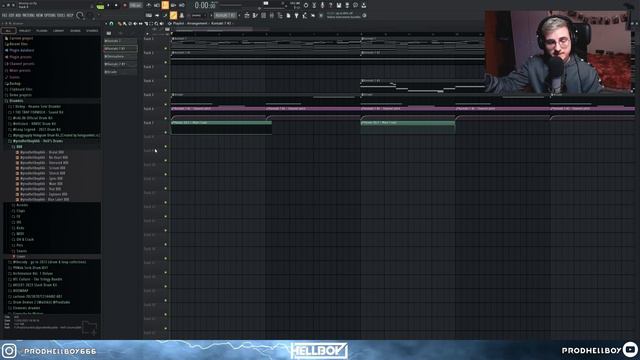This screenshot has height=360, width=640.
Task: Mute Track 5 with its green dot
Action: click(166, 104)
